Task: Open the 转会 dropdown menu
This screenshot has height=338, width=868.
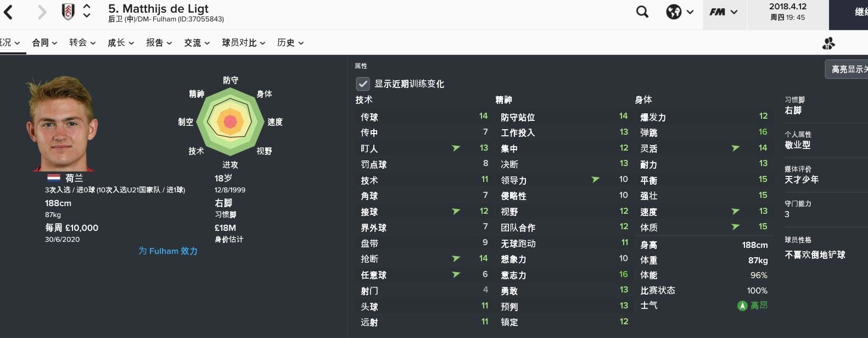Action: 82,43
